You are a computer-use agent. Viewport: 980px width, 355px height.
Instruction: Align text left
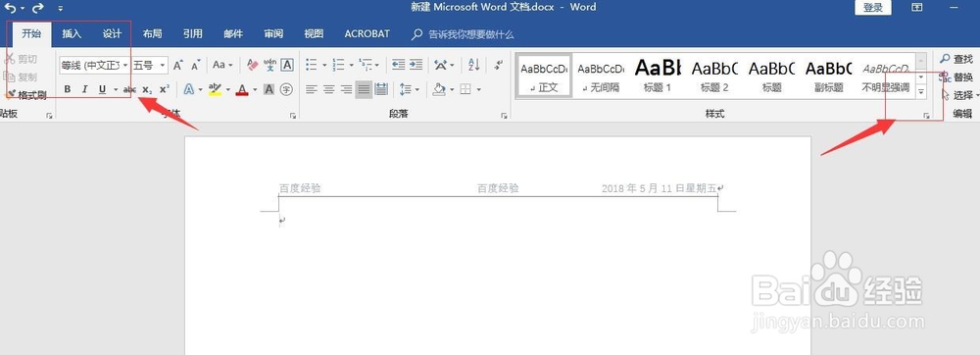point(312,89)
